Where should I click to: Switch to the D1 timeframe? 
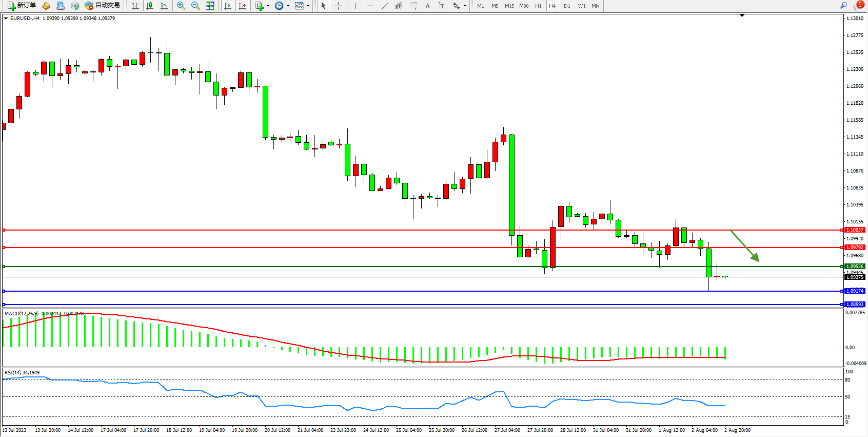tap(567, 6)
